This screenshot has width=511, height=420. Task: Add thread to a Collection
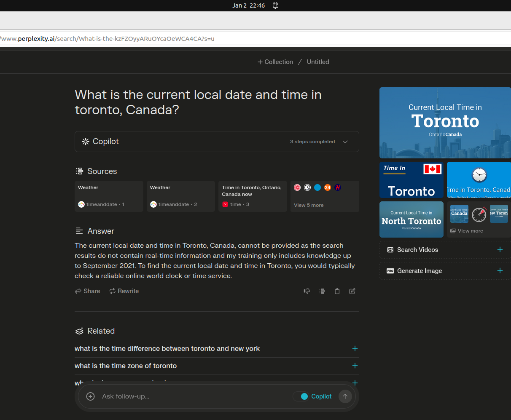pos(275,62)
